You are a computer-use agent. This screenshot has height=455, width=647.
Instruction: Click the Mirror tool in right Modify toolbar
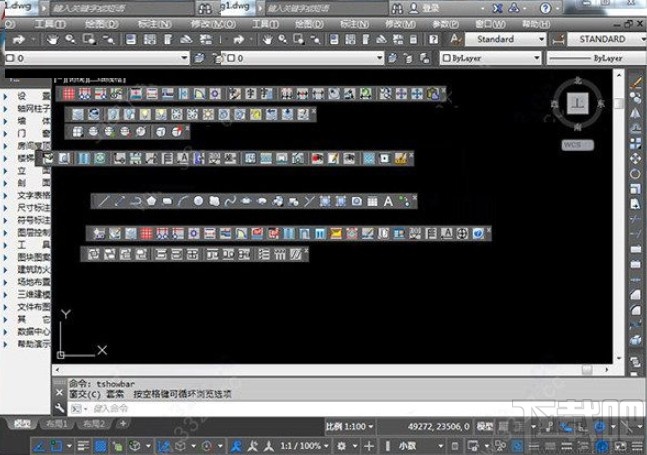pos(635,113)
